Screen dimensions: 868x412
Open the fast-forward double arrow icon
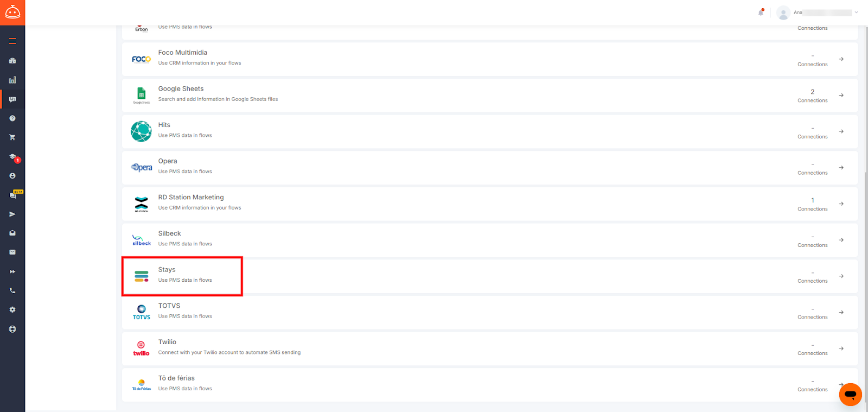point(12,271)
